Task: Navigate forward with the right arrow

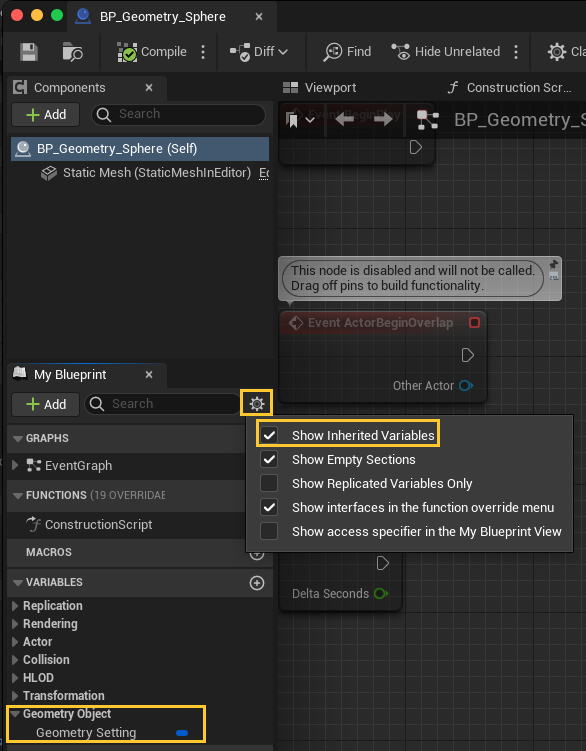Action: click(x=383, y=119)
